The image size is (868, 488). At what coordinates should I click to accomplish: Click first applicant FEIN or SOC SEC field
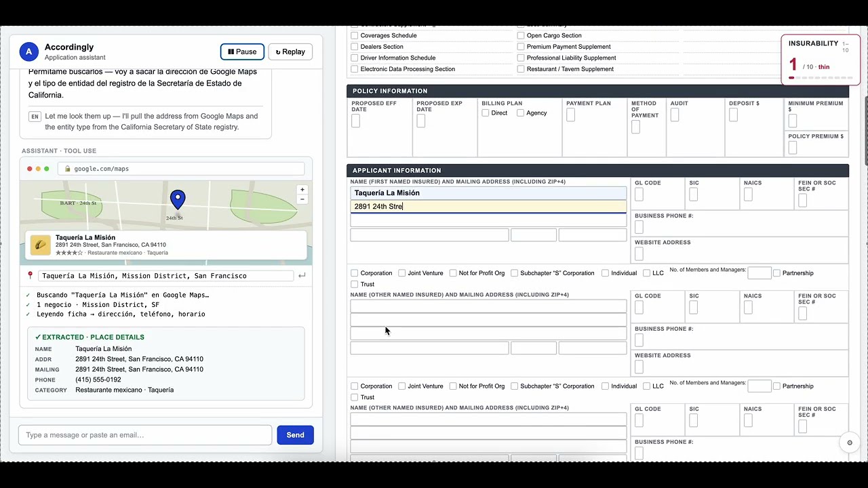(802, 201)
